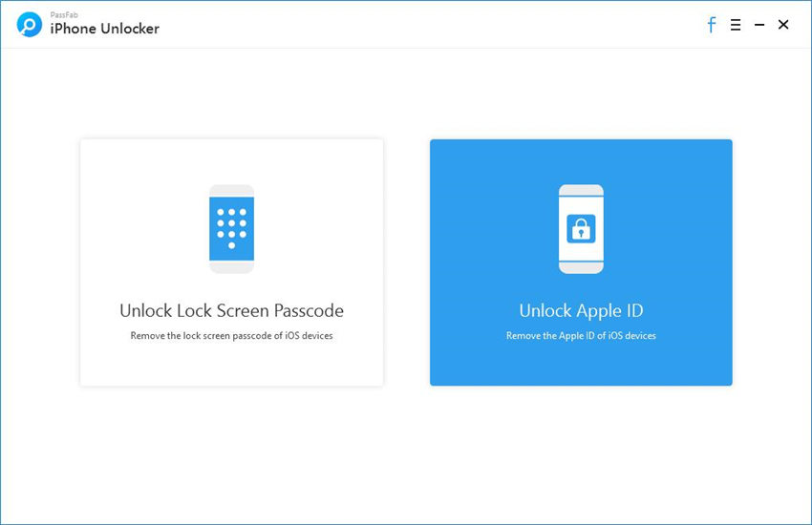Click the PassFab magnifier logo icon
Screen dimensions: 812x525
[x=30, y=25]
